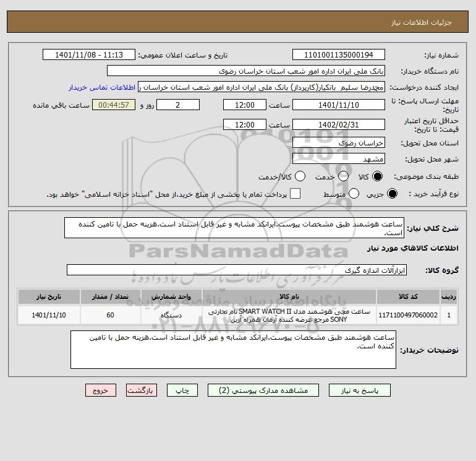The width and height of the screenshot is (476, 461).
Task: Click the price validity hour 12:00 field
Action: [245, 124]
